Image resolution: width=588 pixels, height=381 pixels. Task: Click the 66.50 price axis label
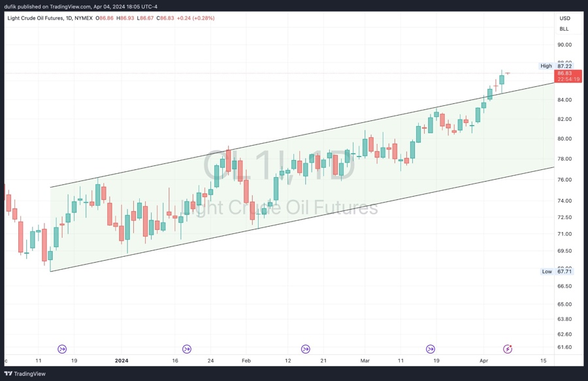point(564,286)
